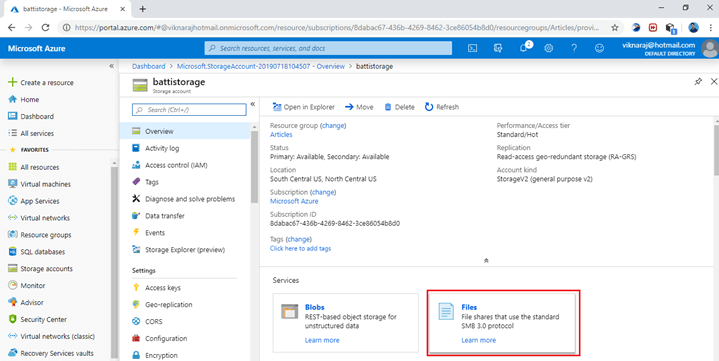The width and height of the screenshot is (719, 361).
Task: Click the Delete toolbar button
Action: pyautogui.click(x=399, y=107)
